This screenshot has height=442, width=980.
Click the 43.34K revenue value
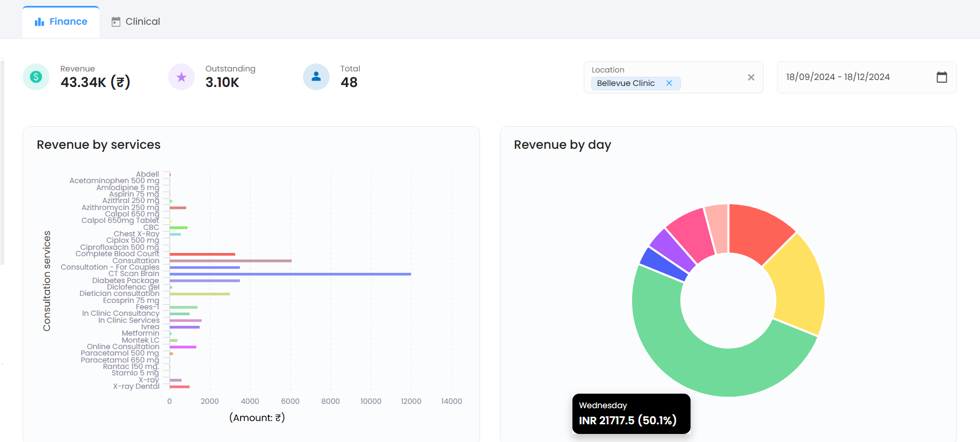pos(96,82)
